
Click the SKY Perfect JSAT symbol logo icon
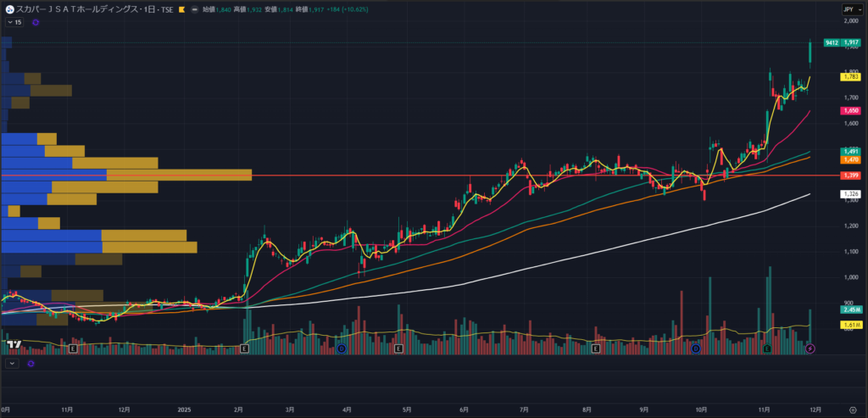tap(8, 8)
